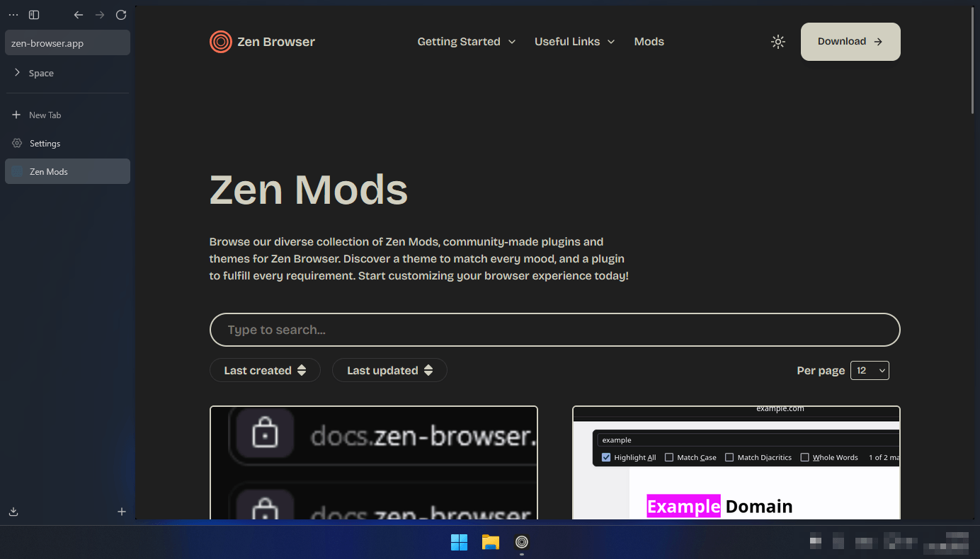
Task: Toggle the sidebar panel icon
Action: (34, 15)
